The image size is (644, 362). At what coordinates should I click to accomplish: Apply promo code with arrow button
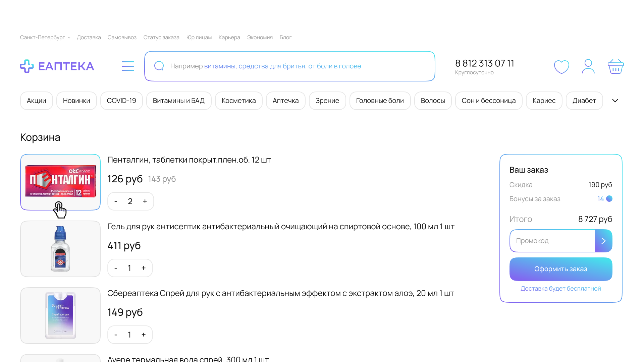click(x=603, y=241)
